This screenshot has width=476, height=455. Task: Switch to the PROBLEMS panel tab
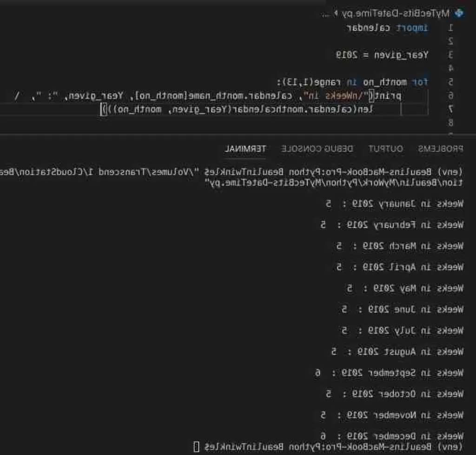(441, 149)
